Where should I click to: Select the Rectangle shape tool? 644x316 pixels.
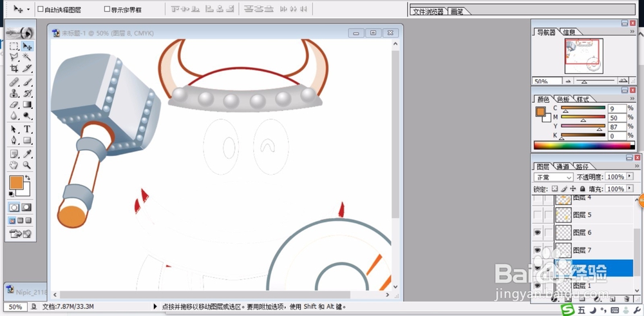27,141
